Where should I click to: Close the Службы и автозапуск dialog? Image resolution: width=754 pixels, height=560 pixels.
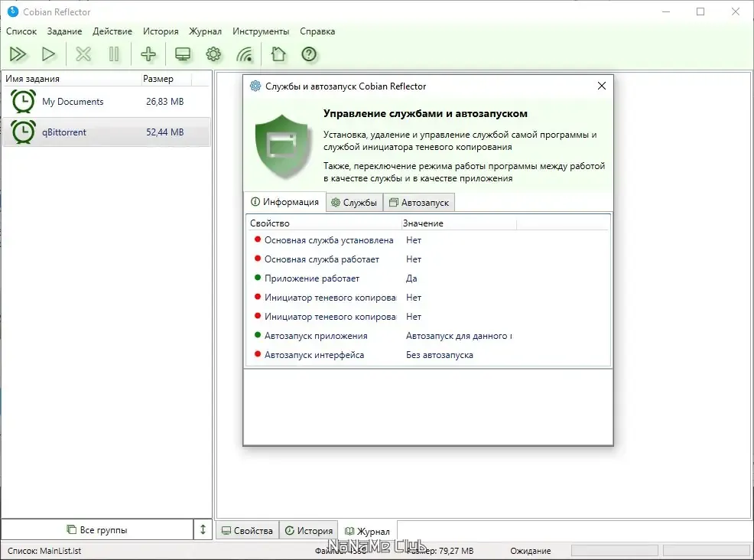click(x=602, y=86)
